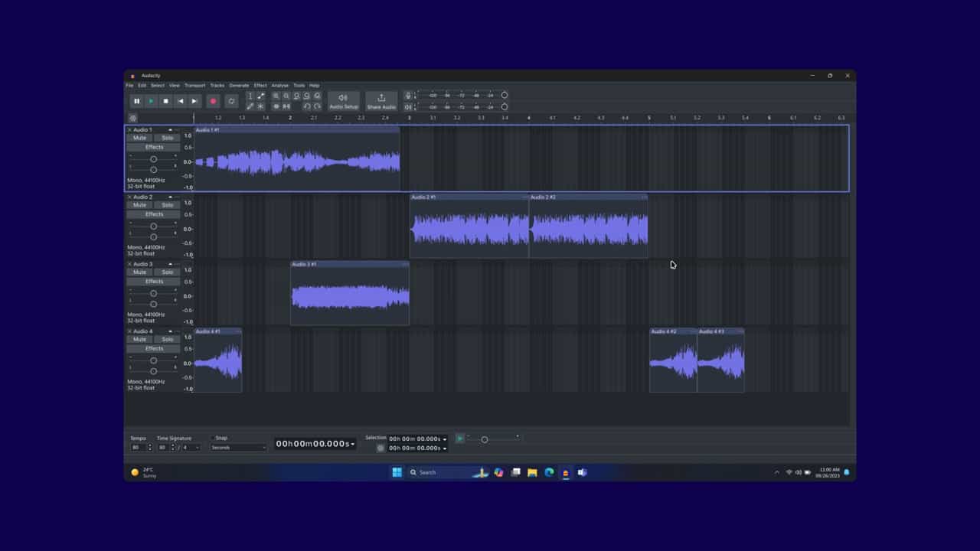Viewport: 980px width, 551px height.
Task: Click the Stop playback button
Action: (165, 101)
